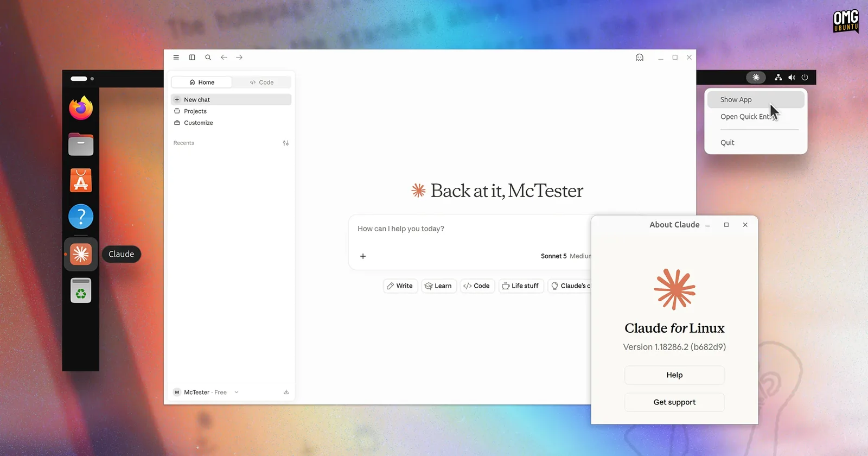Toggle the sidebar panel icon
868x456 pixels.
point(192,57)
